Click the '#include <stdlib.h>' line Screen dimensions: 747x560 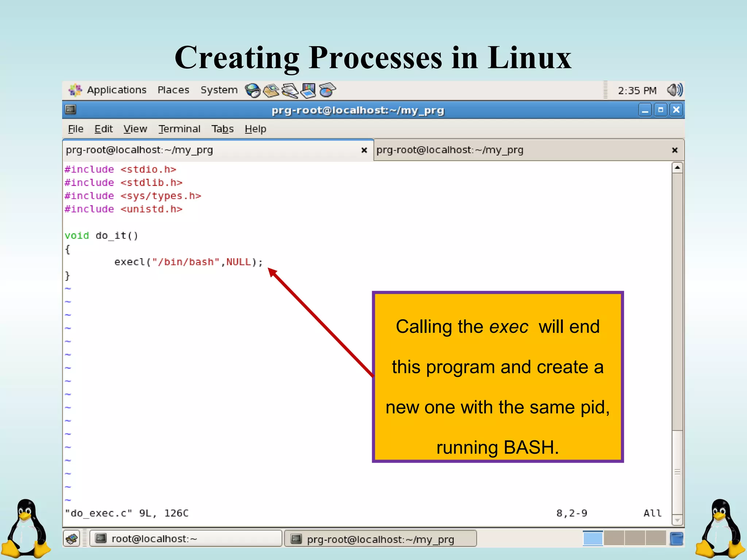click(123, 183)
